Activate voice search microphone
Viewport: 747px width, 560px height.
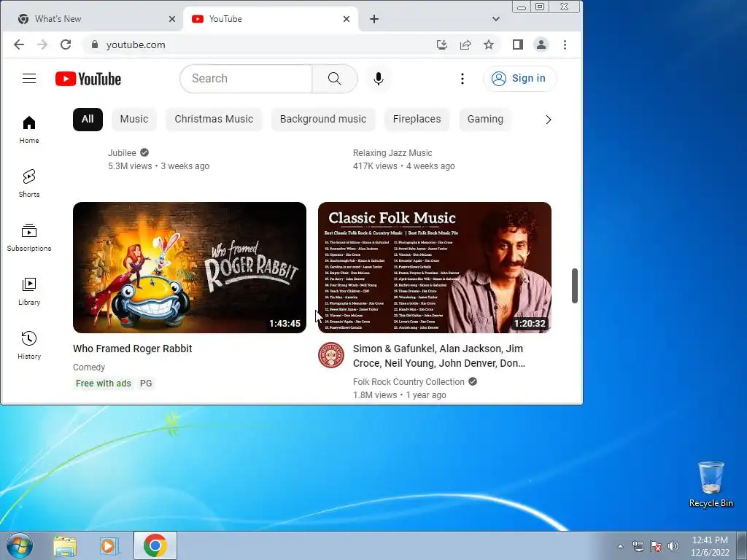(x=379, y=79)
